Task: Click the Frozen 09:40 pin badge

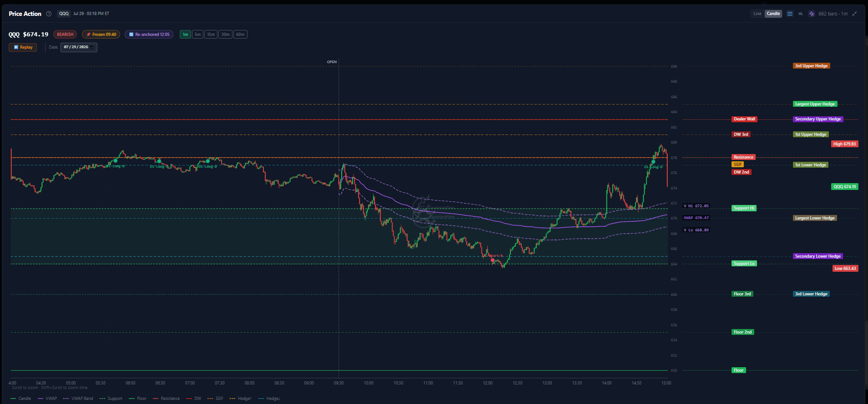Action: pyautogui.click(x=101, y=35)
